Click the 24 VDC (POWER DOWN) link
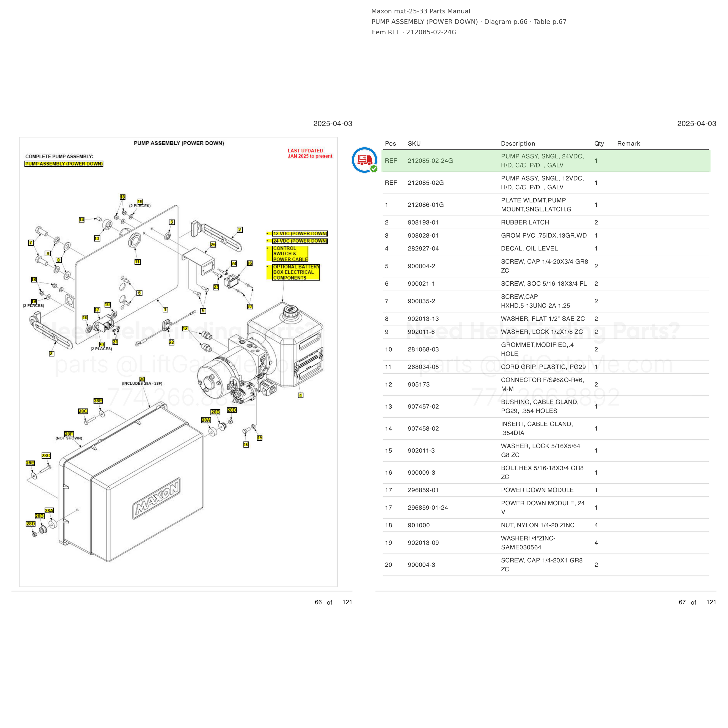The image size is (728, 728). click(300, 241)
